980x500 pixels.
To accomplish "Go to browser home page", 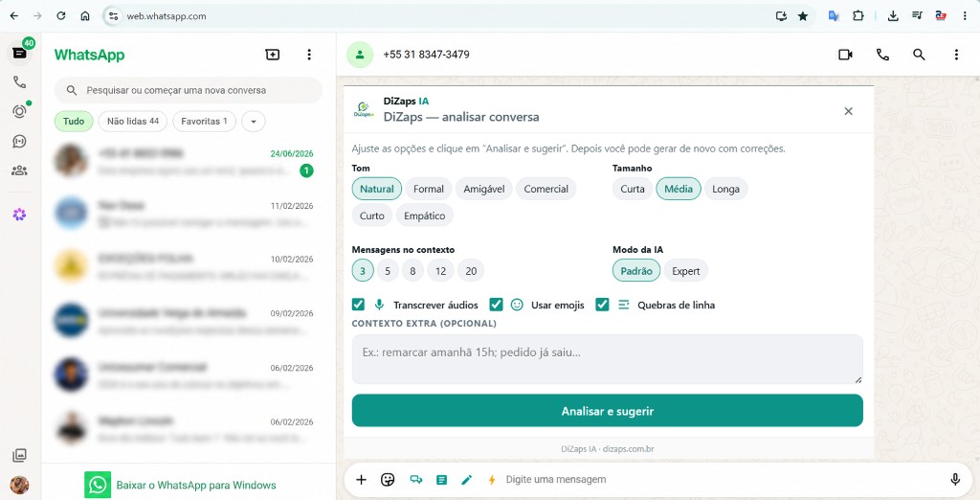I will [x=85, y=16].
